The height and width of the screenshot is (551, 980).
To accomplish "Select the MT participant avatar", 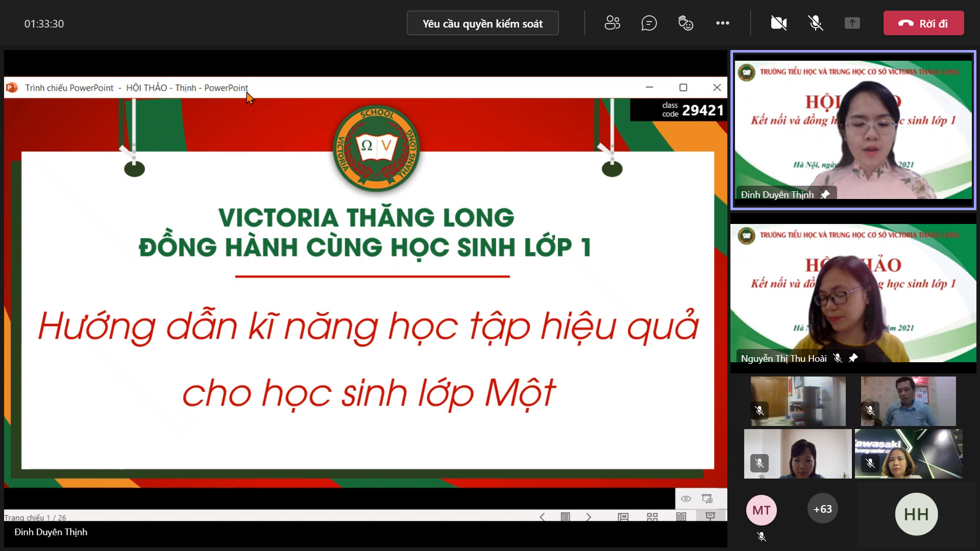I will (761, 510).
